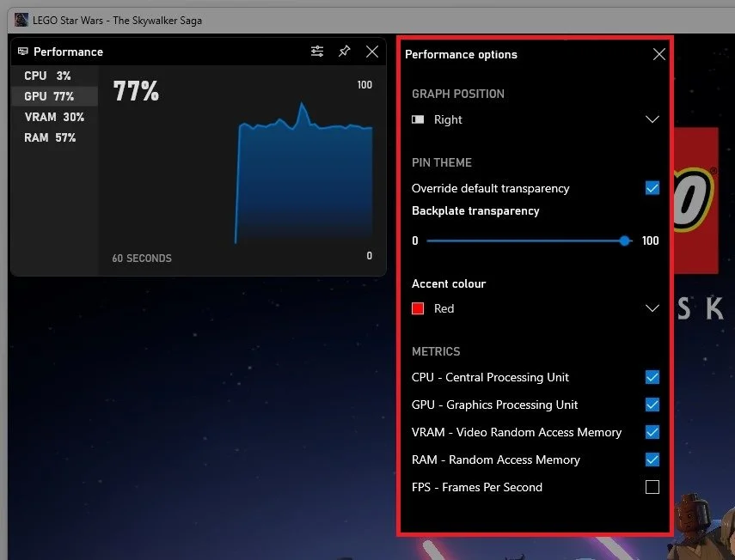
Task: Open Performance widget options settings icon
Action: click(317, 51)
